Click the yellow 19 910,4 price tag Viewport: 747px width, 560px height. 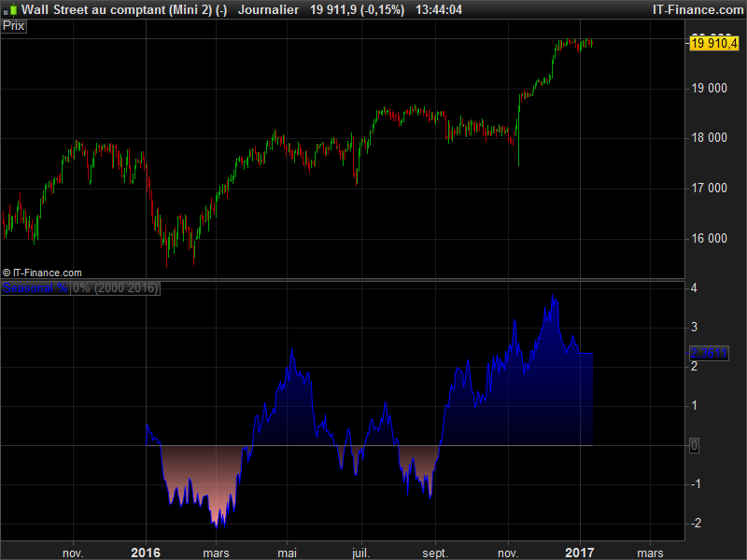point(714,43)
